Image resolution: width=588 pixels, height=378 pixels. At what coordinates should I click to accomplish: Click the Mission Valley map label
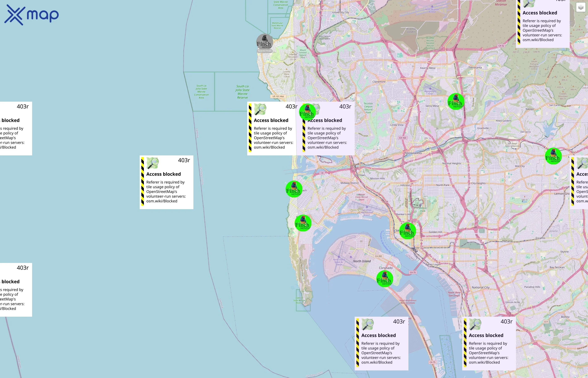point(413,153)
